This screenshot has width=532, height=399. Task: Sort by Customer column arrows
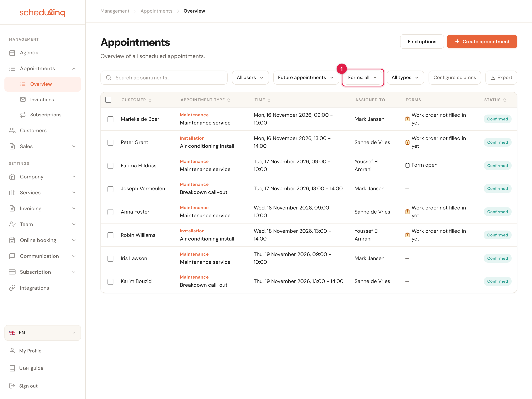tap(150, 100)
